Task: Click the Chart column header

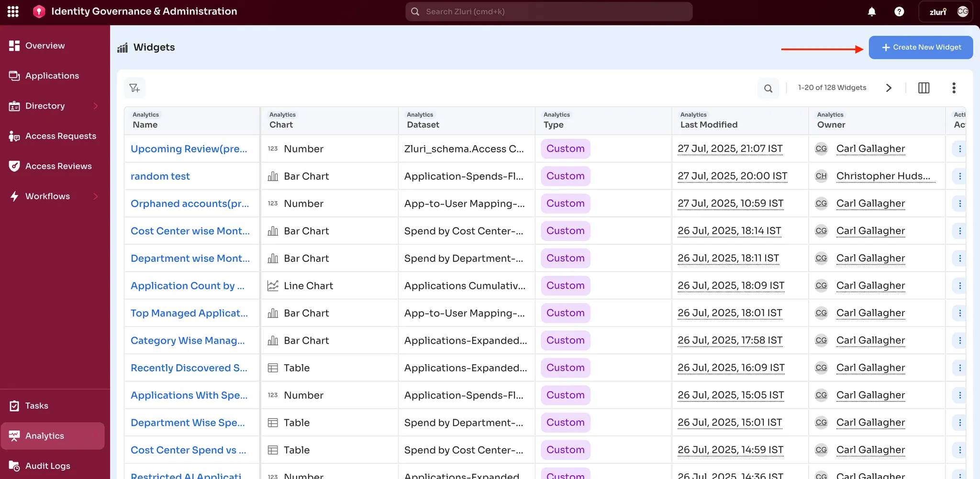Action: click(330, 121)
